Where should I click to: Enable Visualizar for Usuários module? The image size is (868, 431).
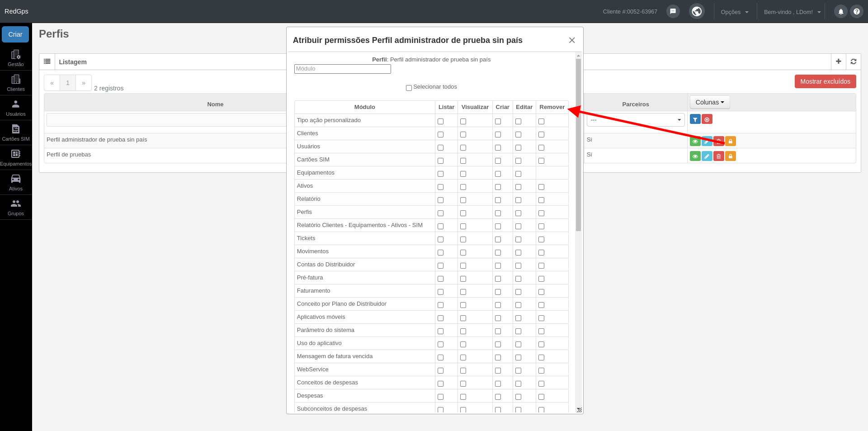tap(463, 147)
